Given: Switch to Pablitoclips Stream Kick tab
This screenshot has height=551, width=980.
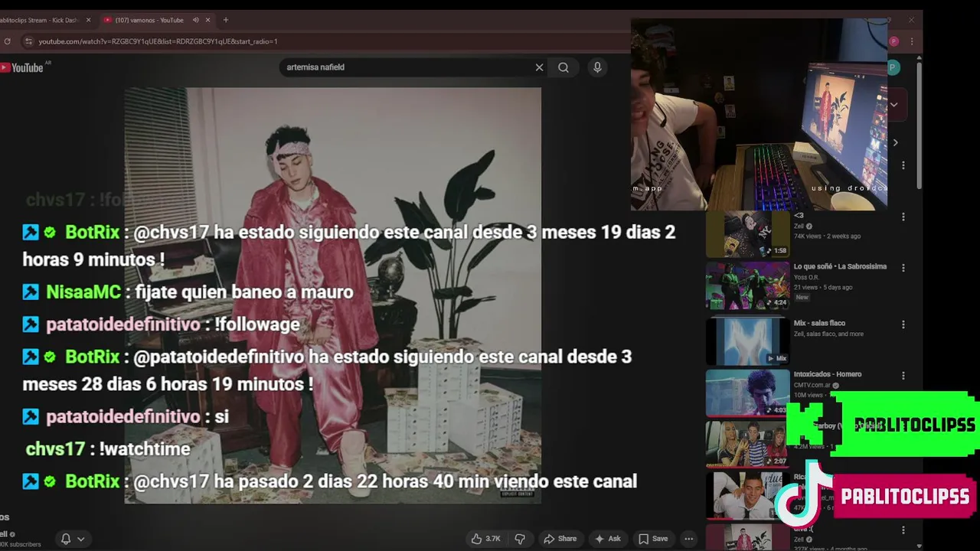Looking at the screenshot, I should coord(40,20).
